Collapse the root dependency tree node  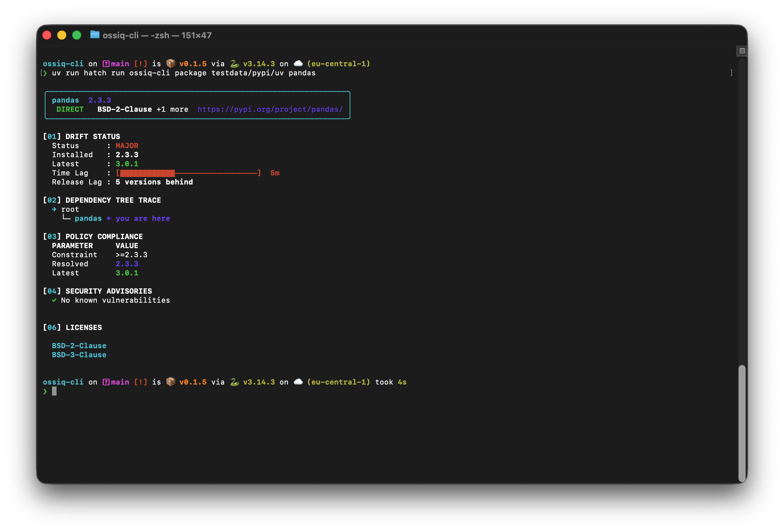(x=70, y=209)
